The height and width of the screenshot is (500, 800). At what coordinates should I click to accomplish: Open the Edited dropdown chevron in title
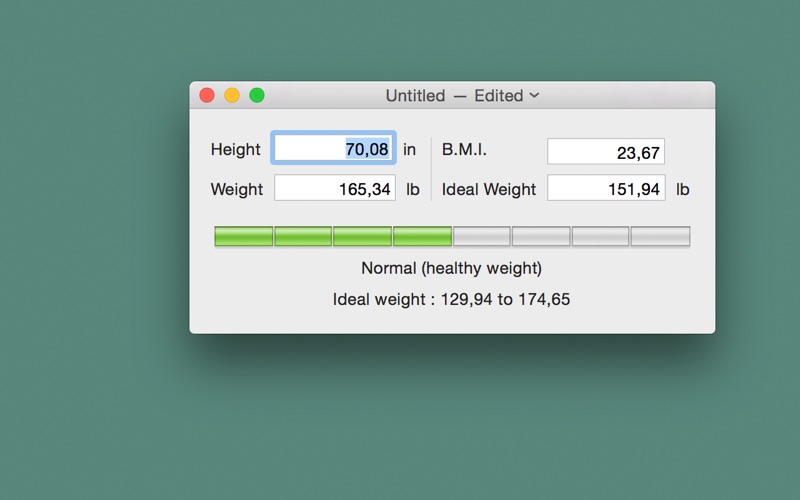tap(534, 95)
